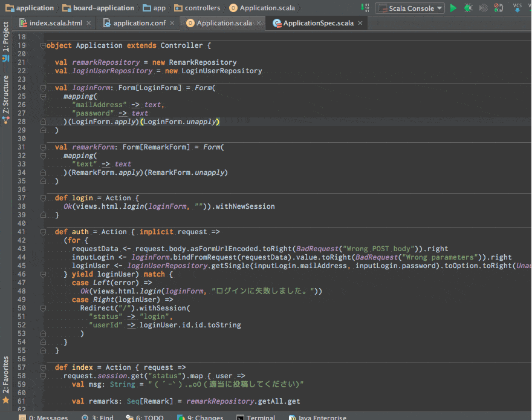Collapse the auth Action definition fold

coord(42,231)
